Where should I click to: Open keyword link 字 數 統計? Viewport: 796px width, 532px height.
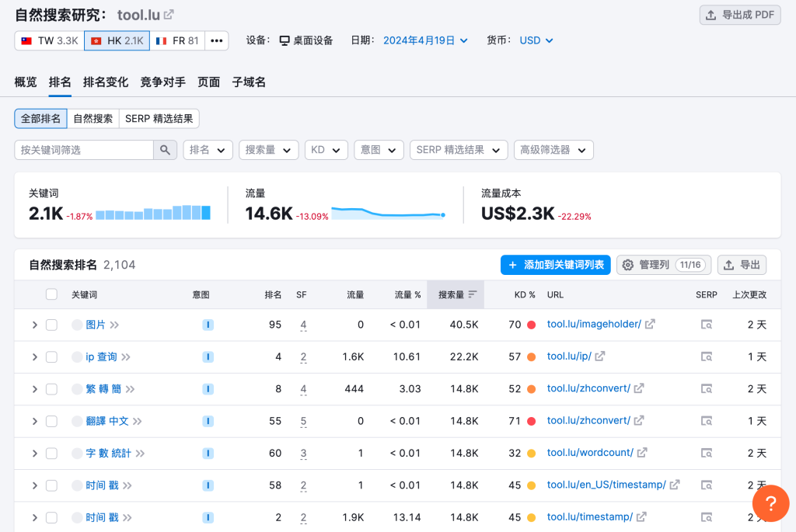pos(108,454)
